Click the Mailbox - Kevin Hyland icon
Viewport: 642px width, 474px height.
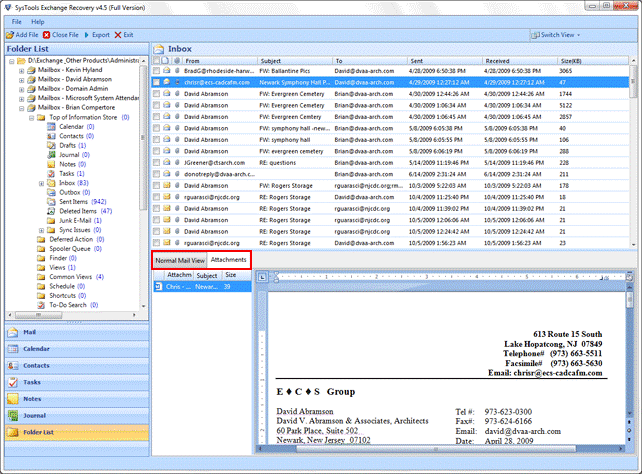point(32,70)
